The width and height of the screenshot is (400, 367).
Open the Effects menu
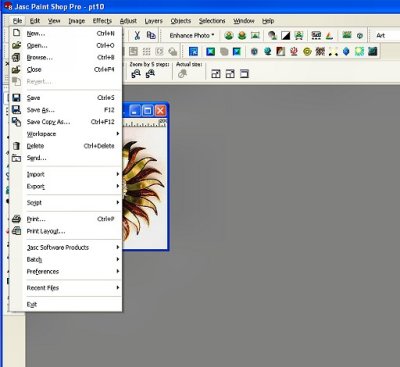click(102, 21)
